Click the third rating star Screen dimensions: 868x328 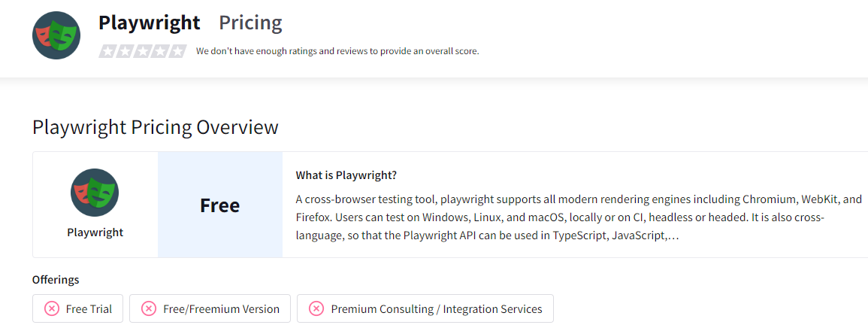pyautogui.click(x=143, y=51)
